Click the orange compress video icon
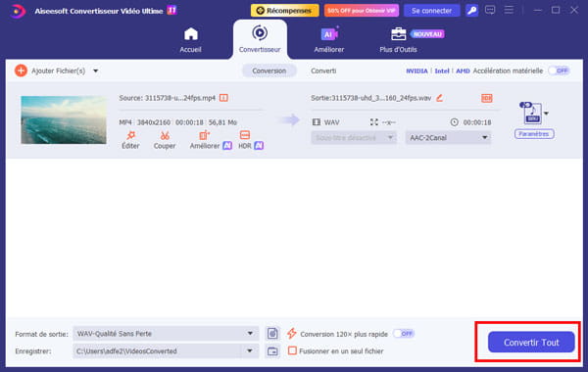The height and width of the screenshot is (372, 588). 487,98
